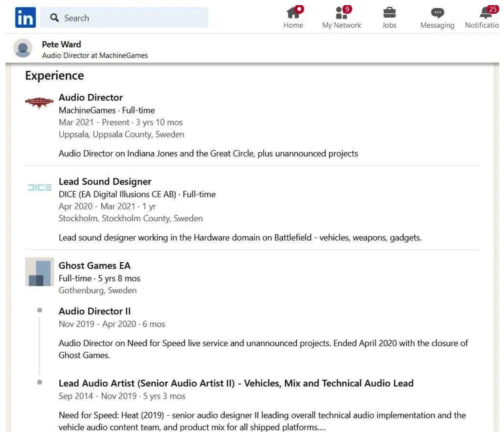504x434 pixels.
Task: Open the Ghost Games EA company link
Action: [x=95, y=266]
